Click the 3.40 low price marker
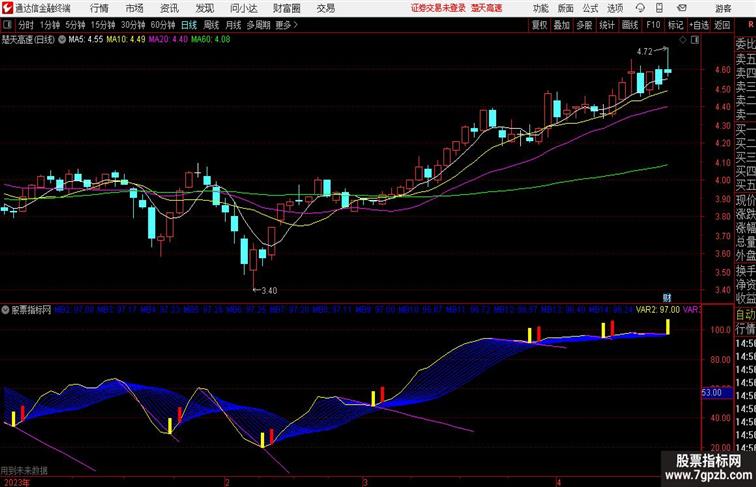This screenshot has width=756, height=487. click(x=269, y=290)
